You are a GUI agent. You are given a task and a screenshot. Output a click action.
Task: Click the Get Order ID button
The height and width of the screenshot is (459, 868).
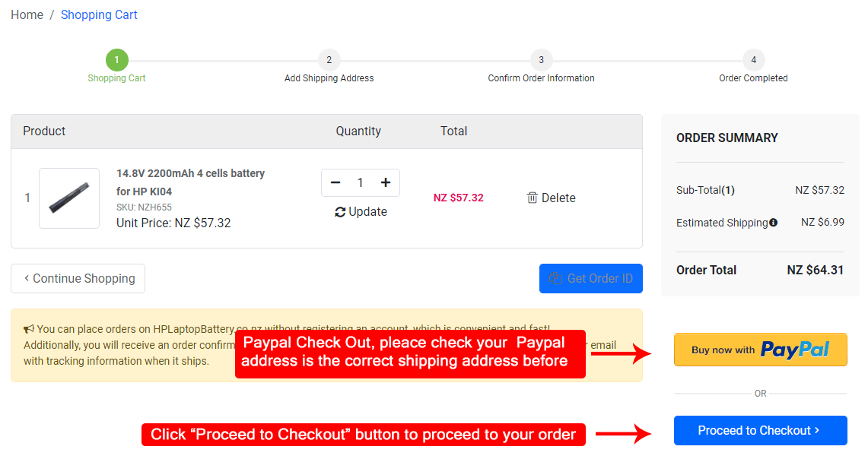click(x=590, y=278)
